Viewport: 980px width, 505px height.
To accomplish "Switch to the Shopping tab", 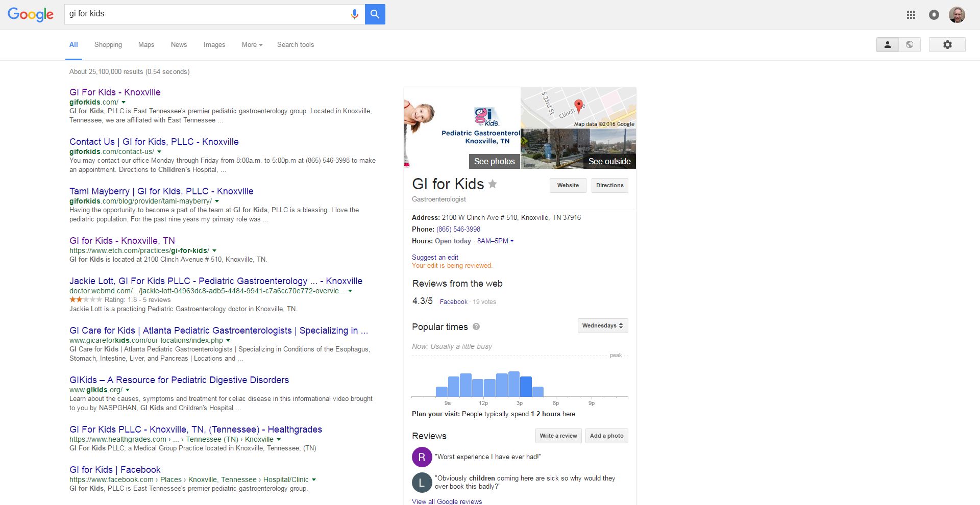I will 108,45.
